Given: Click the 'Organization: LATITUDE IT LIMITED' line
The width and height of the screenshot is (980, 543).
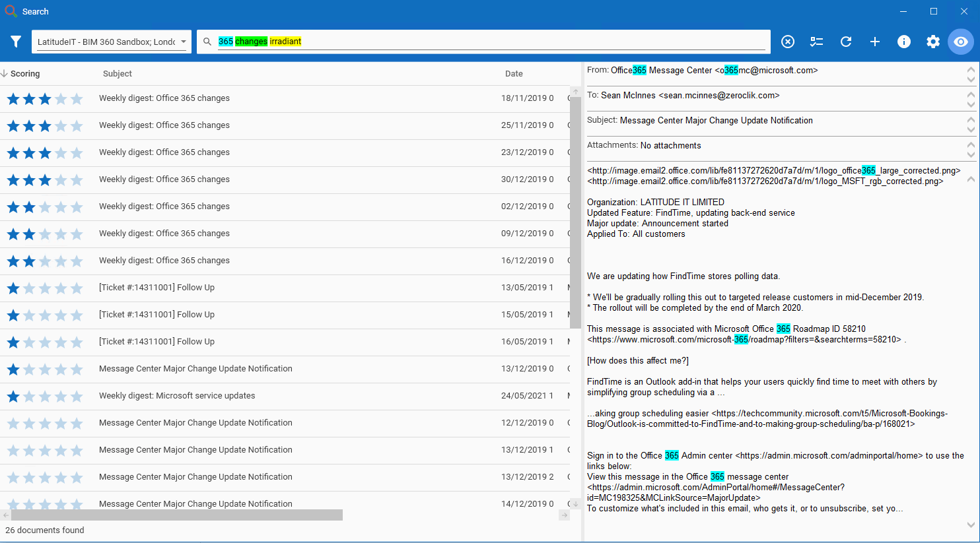Looking at the screenshot, I should pyautogui.click(x=656, y=203).
